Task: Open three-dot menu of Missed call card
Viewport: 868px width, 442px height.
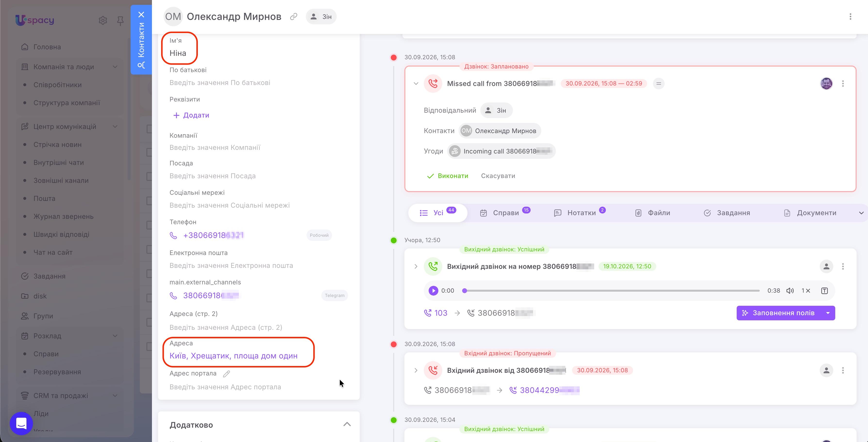Action: point(843,84)
